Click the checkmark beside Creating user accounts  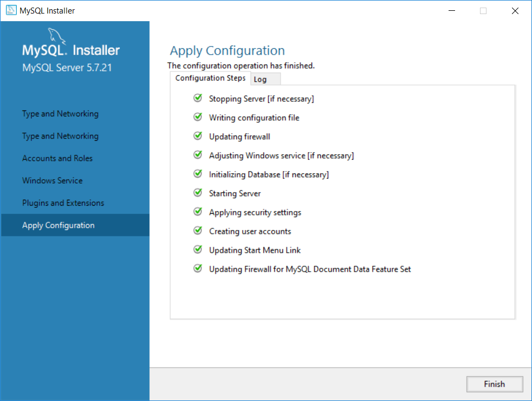click(x=198, y=231)
